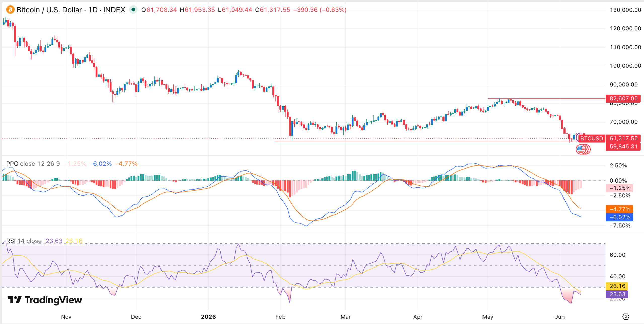Click the orange −4.77% PPO axis tag
Viewport: 644px width, 324px height.
click(x=620, y=209)
